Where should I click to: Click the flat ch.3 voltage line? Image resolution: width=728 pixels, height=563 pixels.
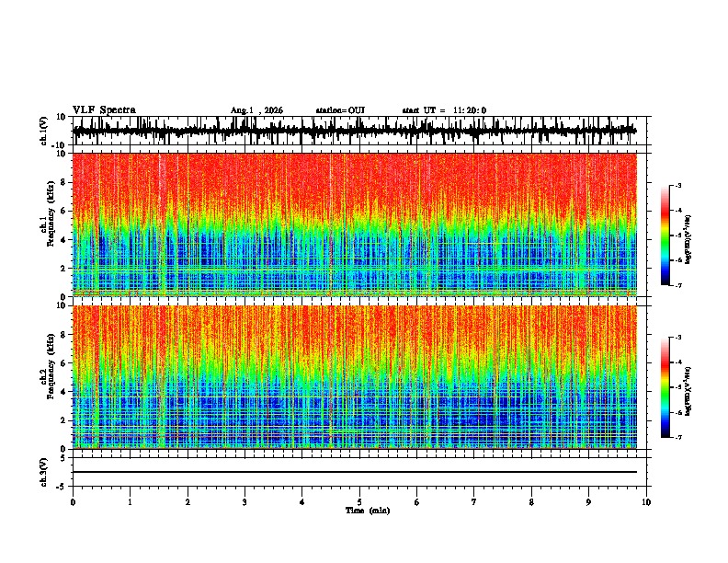pyautogui.click(x=355, y=472)
